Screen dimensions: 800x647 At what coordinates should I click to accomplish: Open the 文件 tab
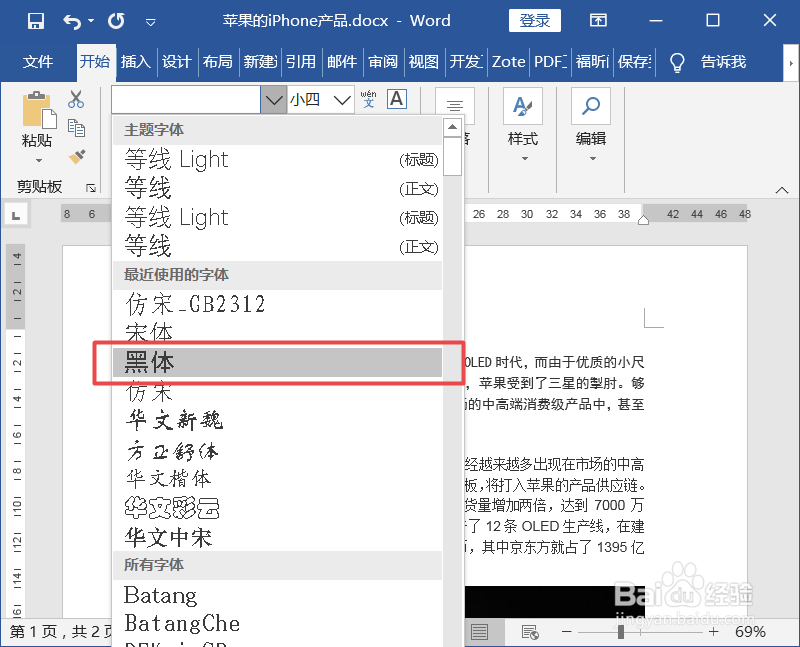[x=38, y=62]
